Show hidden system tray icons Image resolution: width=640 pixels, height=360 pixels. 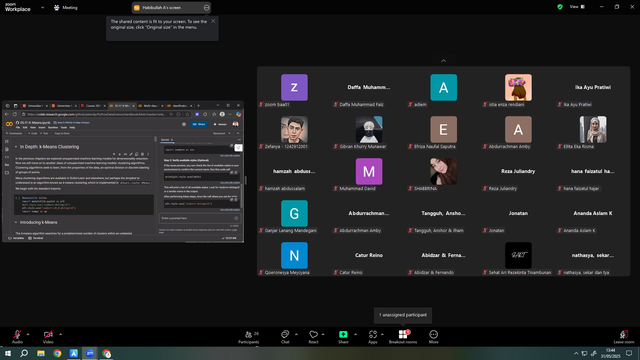tap(576, 353)
